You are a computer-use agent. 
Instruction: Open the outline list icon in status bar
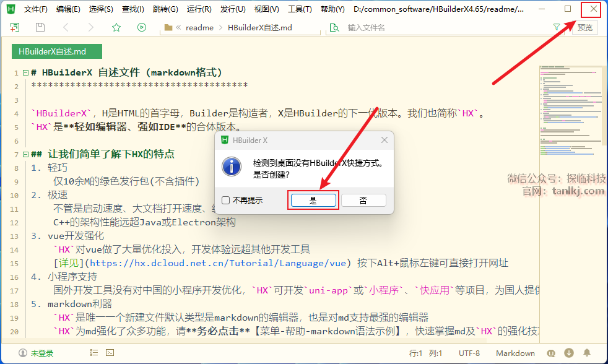point(94,352)
